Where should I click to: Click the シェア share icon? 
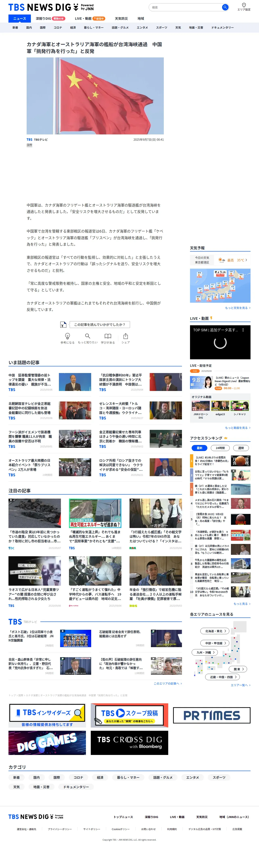point(125,336)
